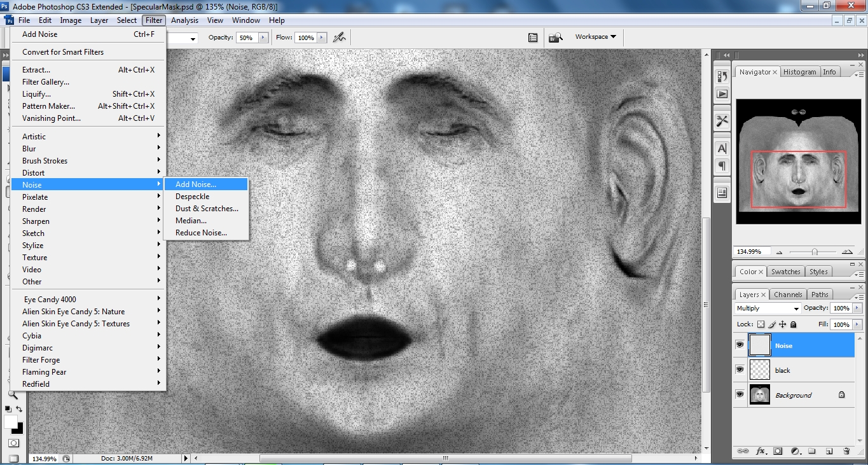The width and height of the screenshot is (868, 465).
Task: Click the Navigator zoom slider handle
Action: (814, 252)
